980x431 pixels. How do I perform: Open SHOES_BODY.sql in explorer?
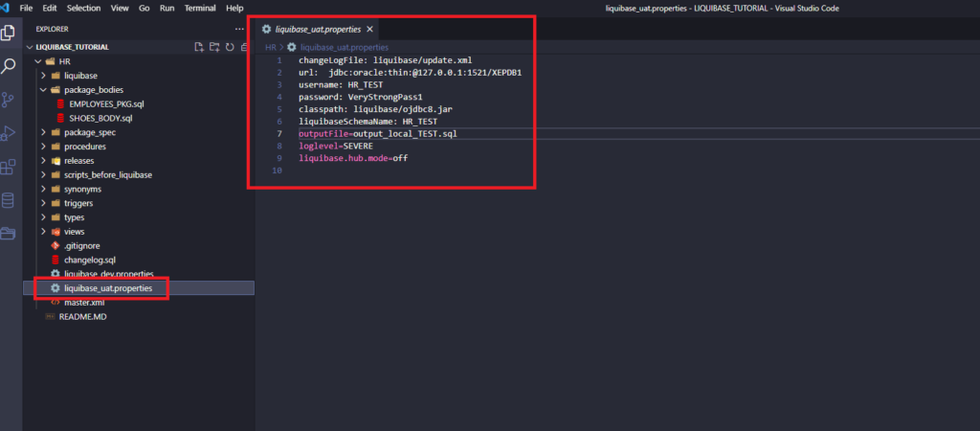(x=100, y=118)
